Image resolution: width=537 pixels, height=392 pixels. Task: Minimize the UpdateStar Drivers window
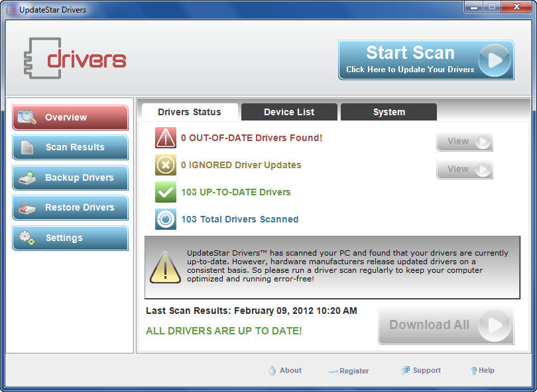pos(474,7)
